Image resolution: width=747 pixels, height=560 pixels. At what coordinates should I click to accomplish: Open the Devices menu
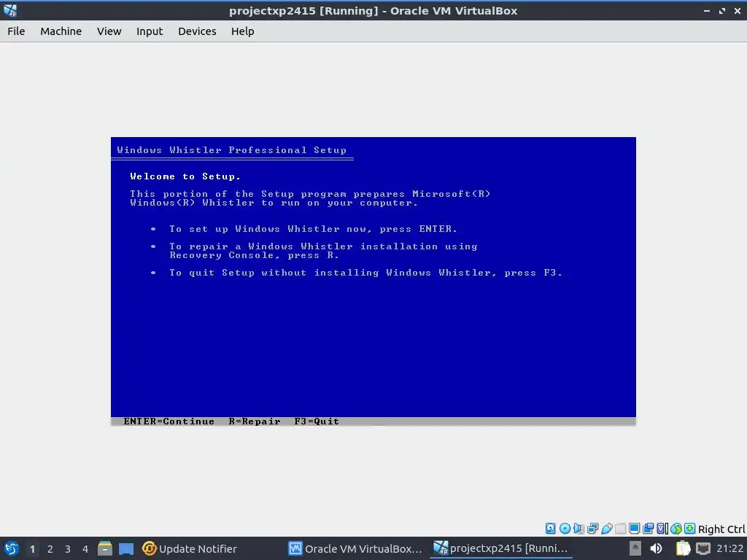(197, 31)
